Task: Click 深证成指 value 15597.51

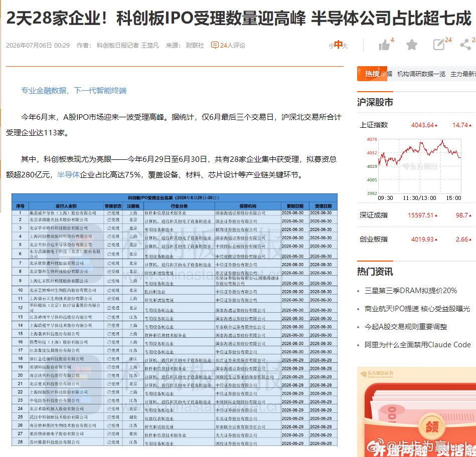Action: pyautogui.click(x=421, y=215)
